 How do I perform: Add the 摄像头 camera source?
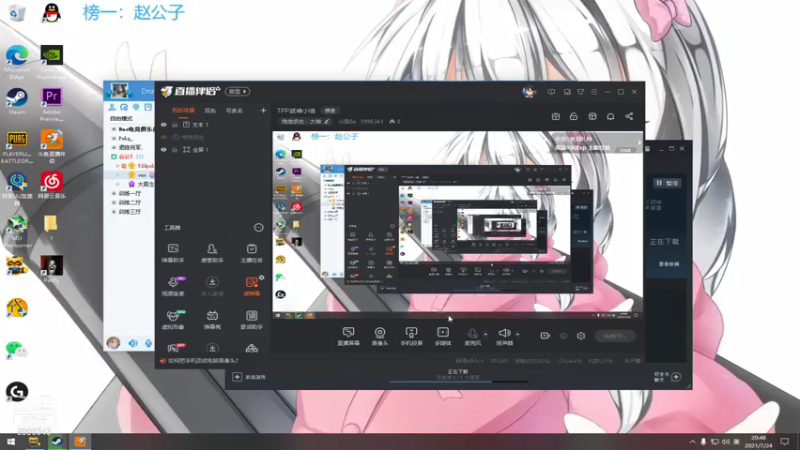coord(380,336)
